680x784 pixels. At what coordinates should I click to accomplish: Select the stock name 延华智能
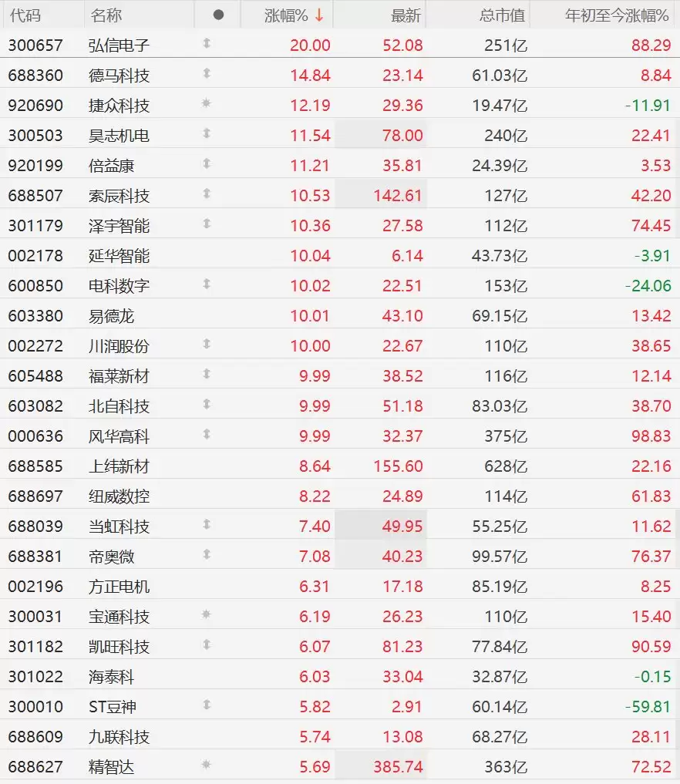(x=119, y=256)
